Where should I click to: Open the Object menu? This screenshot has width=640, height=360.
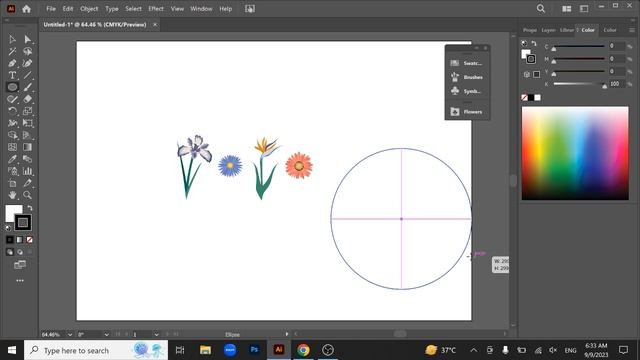pos(89,9)
